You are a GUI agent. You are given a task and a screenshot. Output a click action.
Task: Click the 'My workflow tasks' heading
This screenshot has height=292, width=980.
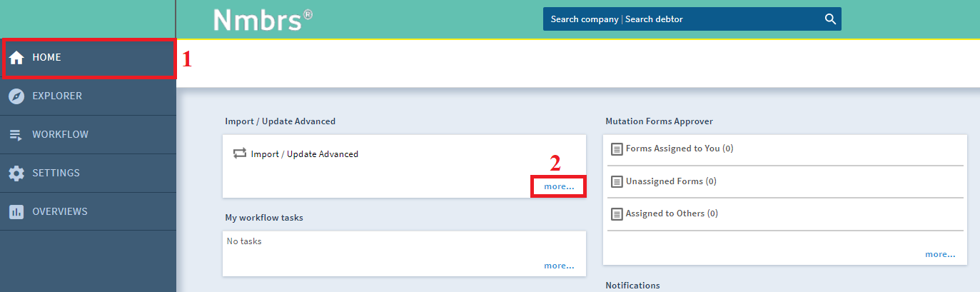(x=264, y=218)
